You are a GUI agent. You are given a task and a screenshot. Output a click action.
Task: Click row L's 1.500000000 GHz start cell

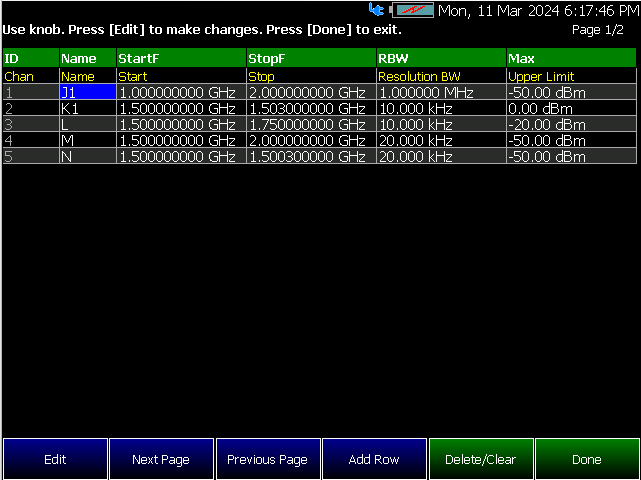[x=182, y=124]
